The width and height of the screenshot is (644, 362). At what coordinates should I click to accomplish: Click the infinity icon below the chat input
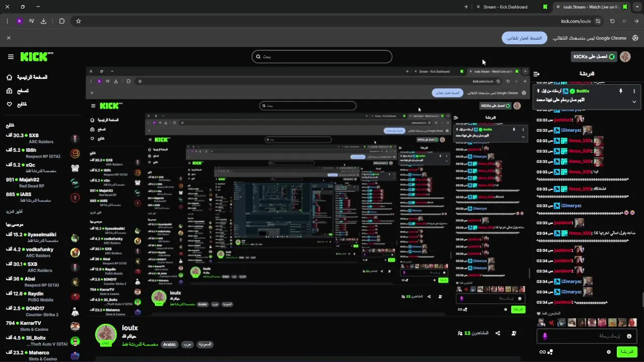click(542, 352)
